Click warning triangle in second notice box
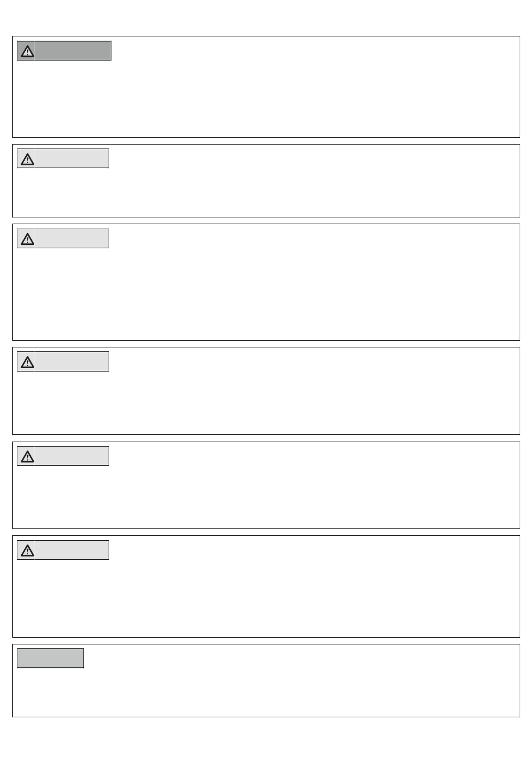The width and height of the screenshot is (532, 775). tap(27, 159)
